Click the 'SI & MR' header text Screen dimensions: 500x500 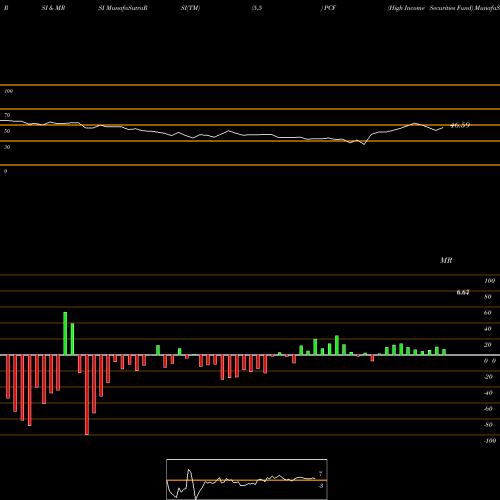53,8
